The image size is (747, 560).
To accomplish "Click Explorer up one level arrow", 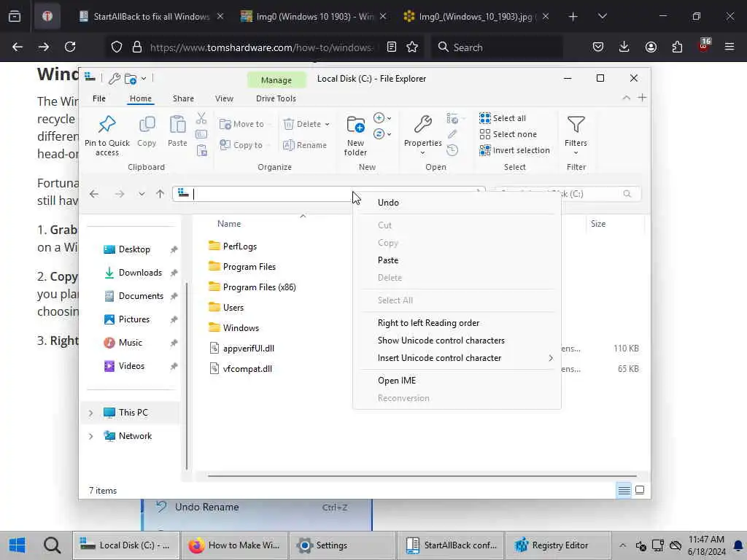I will pos(160,194).
